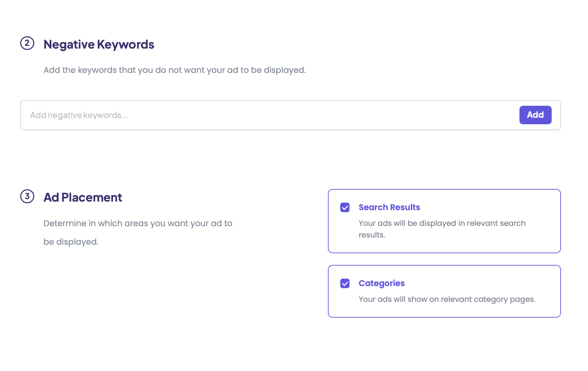The image size is (588, 371).
Task: Click the Categories label text
Action: [x=381, y=283]
